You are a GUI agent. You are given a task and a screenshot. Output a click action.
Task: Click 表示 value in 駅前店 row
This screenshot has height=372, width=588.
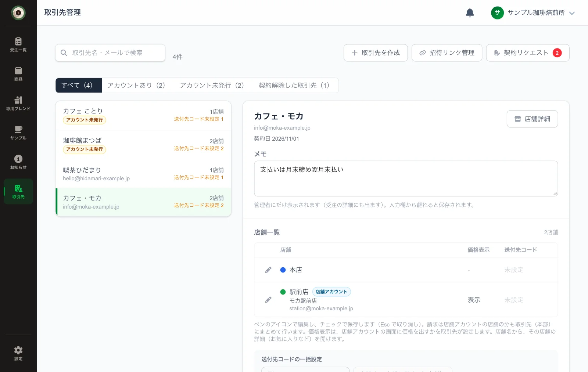(474, 300)
